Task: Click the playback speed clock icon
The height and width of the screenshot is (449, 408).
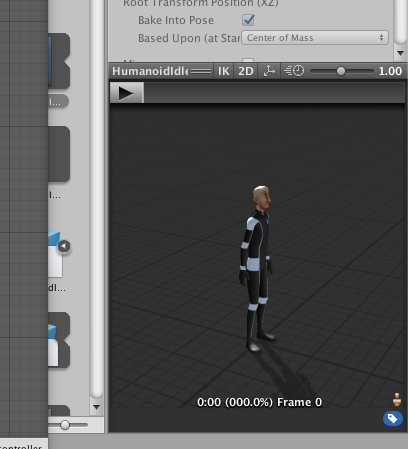Action: coord(294,71)
